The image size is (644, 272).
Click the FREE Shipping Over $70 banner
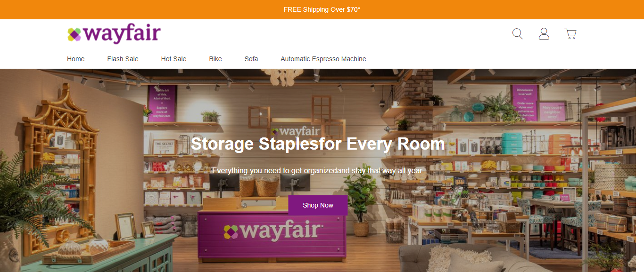point(322,9)
